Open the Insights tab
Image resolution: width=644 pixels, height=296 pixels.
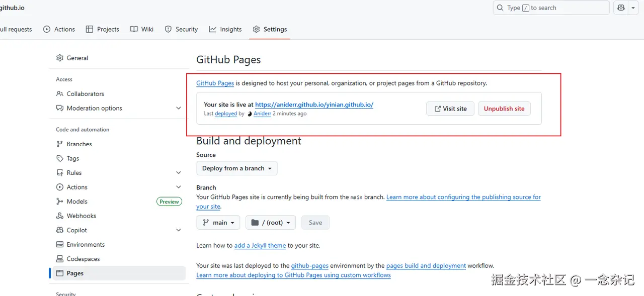(x=225, y=29)
